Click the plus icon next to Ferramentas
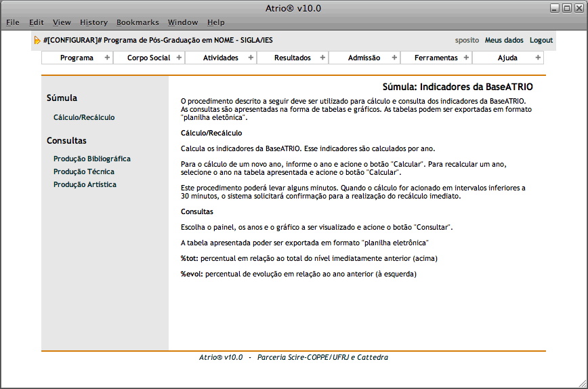Viewport: 588px width, 389px height. pyautogui.click(x=466, y=58)
